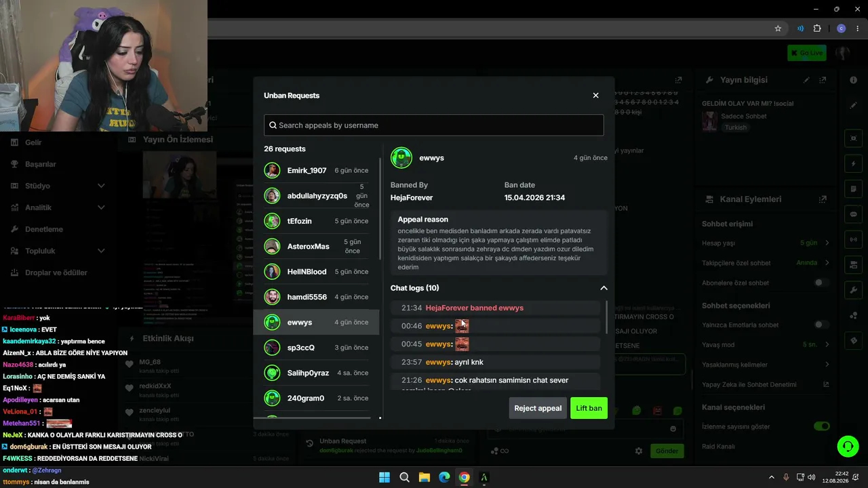Click ewwys profile avatar in detail panel
The height and width of the screenshot is (488, 868).
click(x=401, y=158)
